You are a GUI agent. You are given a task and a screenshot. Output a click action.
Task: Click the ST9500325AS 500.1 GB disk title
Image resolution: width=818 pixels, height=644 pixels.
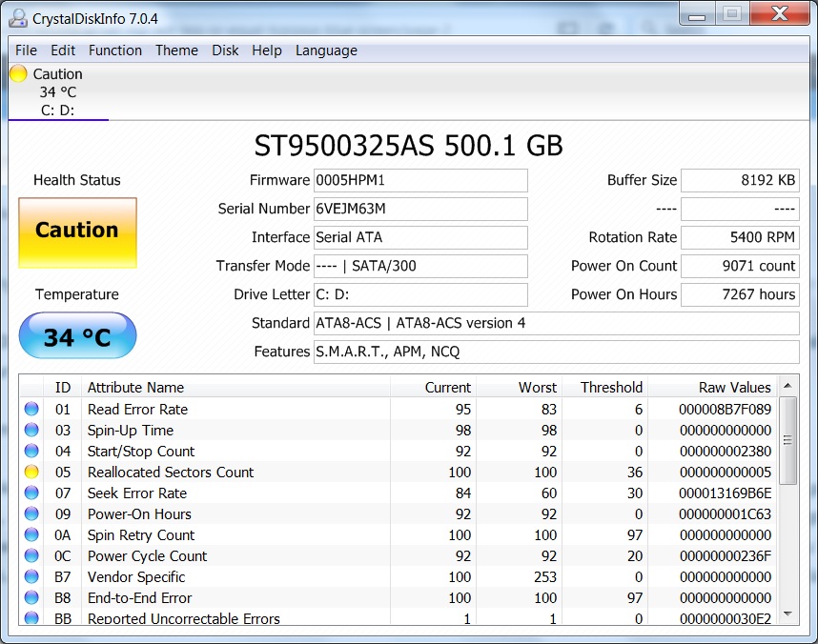pyautogui.click(x=408, y=146)
